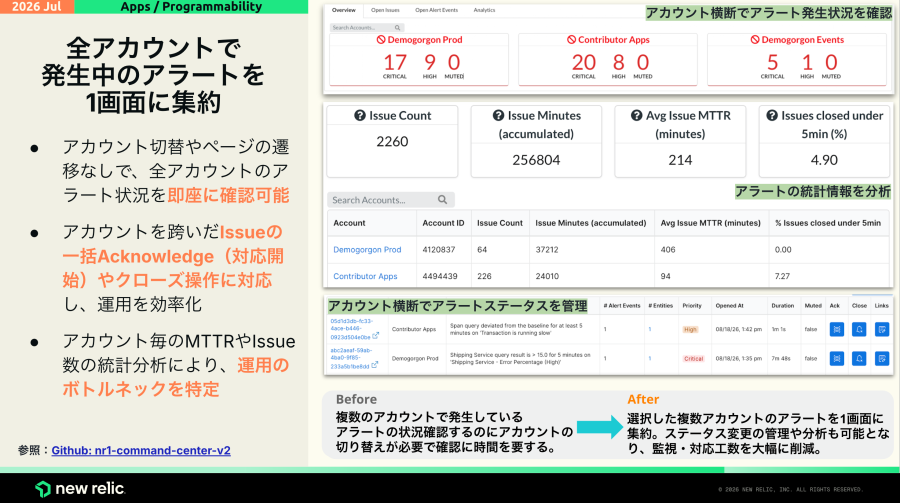Open issue ID link starting 05d1d3db
Viewport: 900px width, 503px height.
click(351, 329)
